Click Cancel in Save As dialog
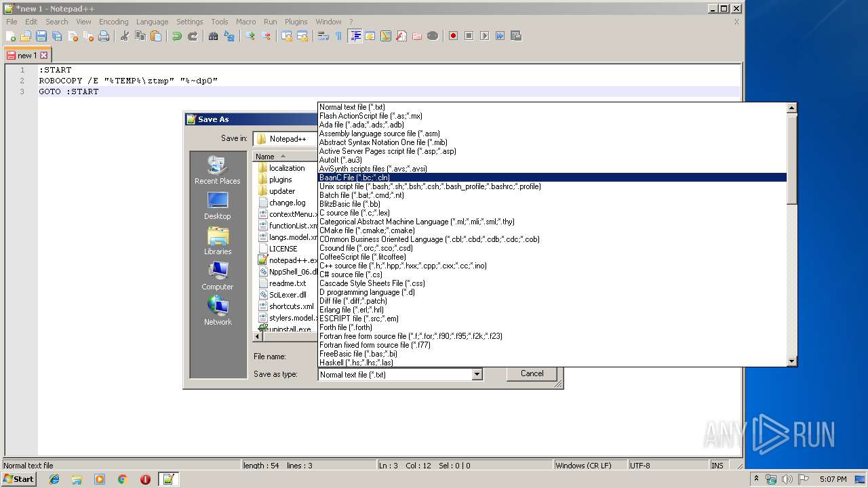 click(532, 373)
